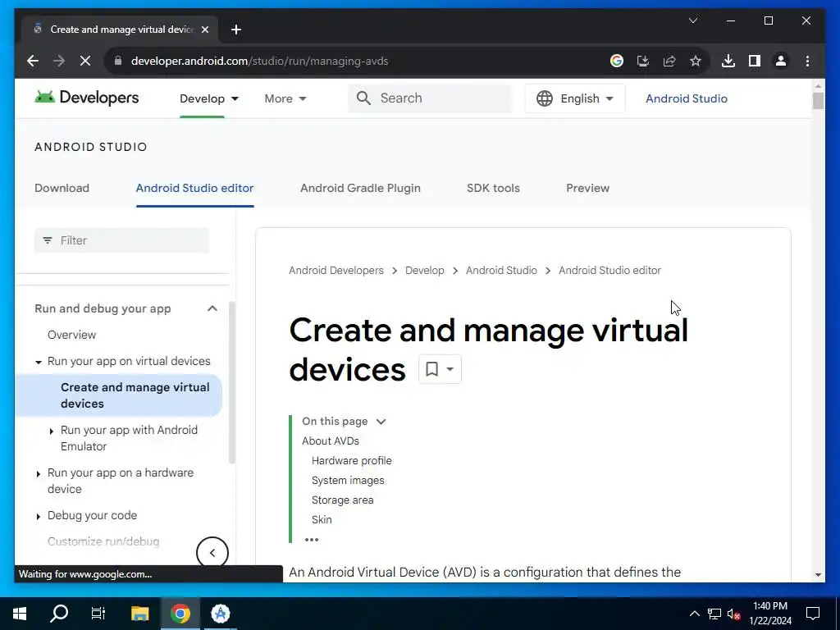840x630 pixels.
Task: Open the Chrome profile avatar
Action: tap(781, 61)
